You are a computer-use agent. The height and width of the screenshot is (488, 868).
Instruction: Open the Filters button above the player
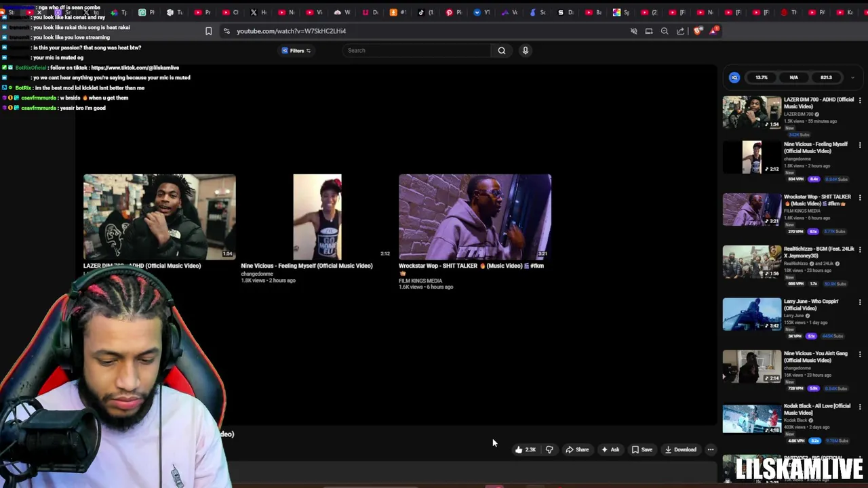(x=296, y=50)
